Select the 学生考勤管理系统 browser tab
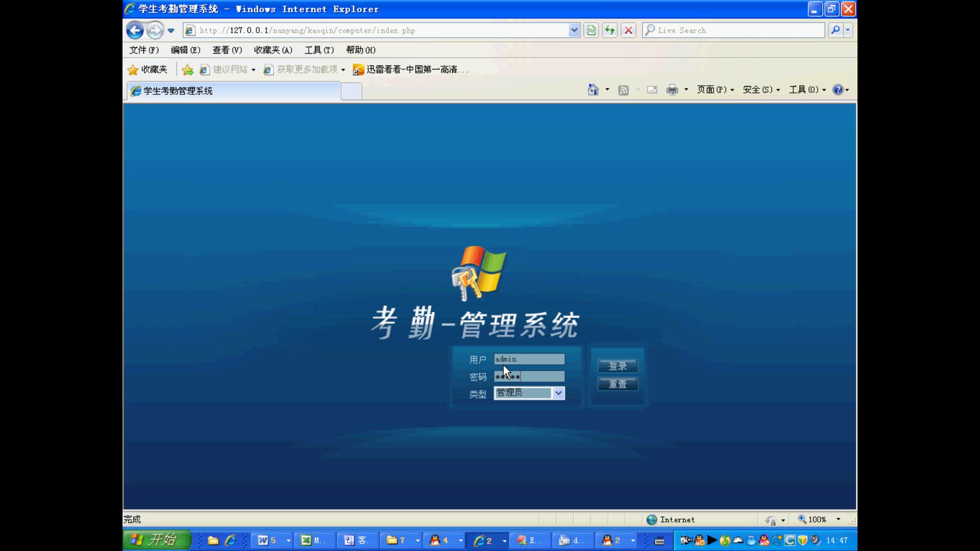The height and width of the screenshot is (551, 980). (x=233, y=91)
